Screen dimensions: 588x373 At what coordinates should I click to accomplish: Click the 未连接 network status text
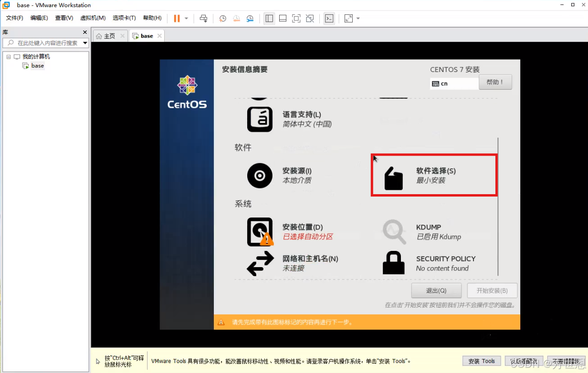(x=294, y=268)
